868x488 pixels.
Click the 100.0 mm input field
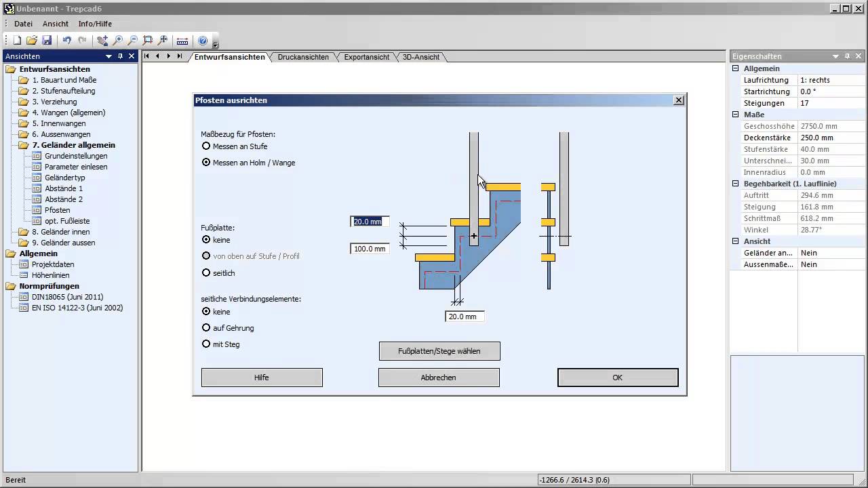coord(370,249)
